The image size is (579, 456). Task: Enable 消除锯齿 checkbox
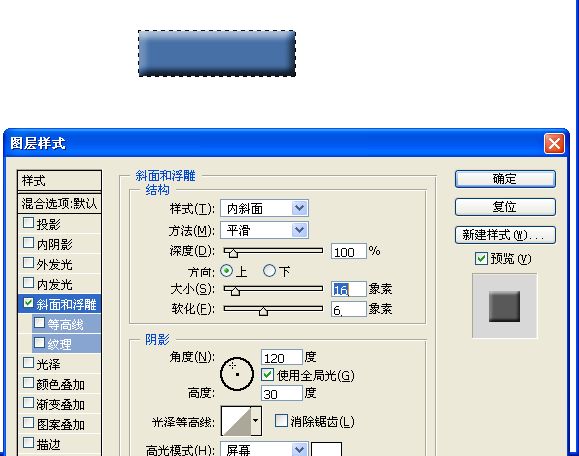281,421
